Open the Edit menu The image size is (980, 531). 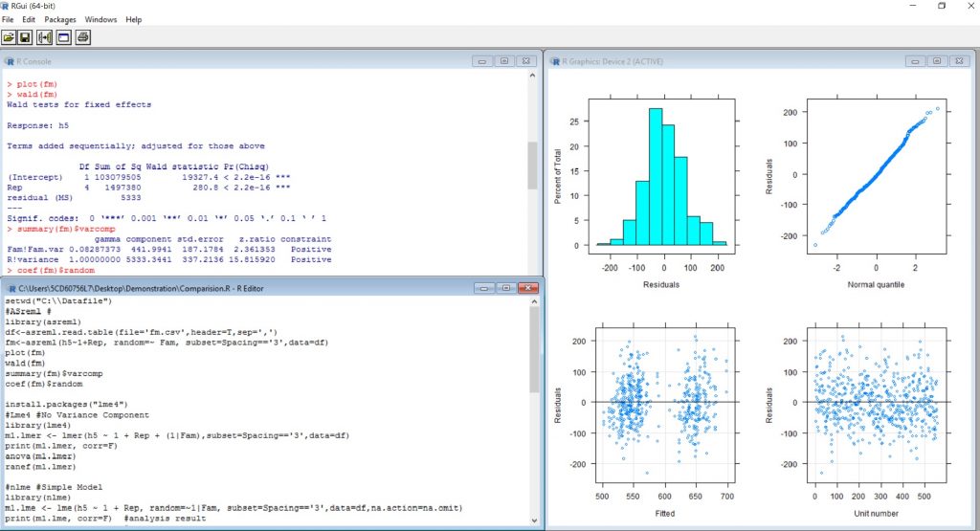point(28,19)
